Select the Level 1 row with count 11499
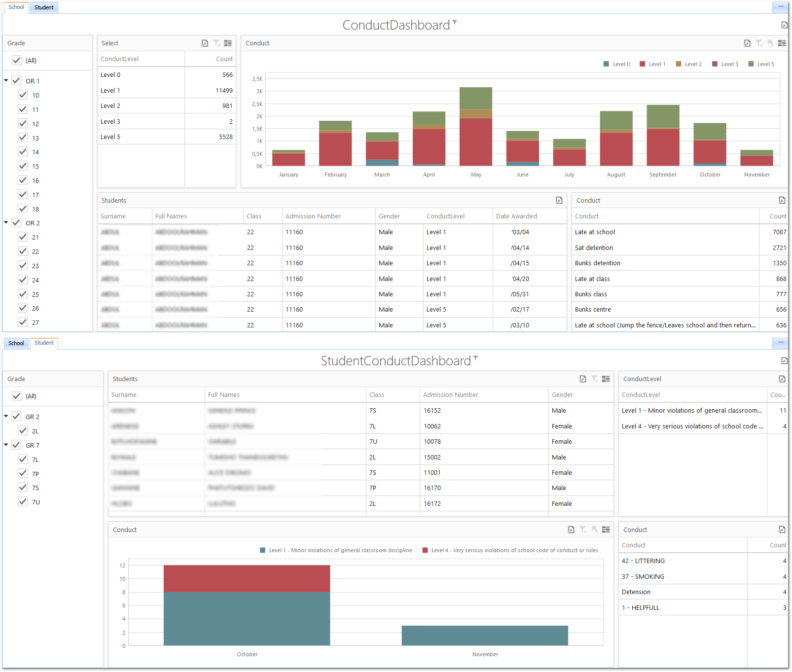The image size is (792, 672). click(x=167, y=90)
